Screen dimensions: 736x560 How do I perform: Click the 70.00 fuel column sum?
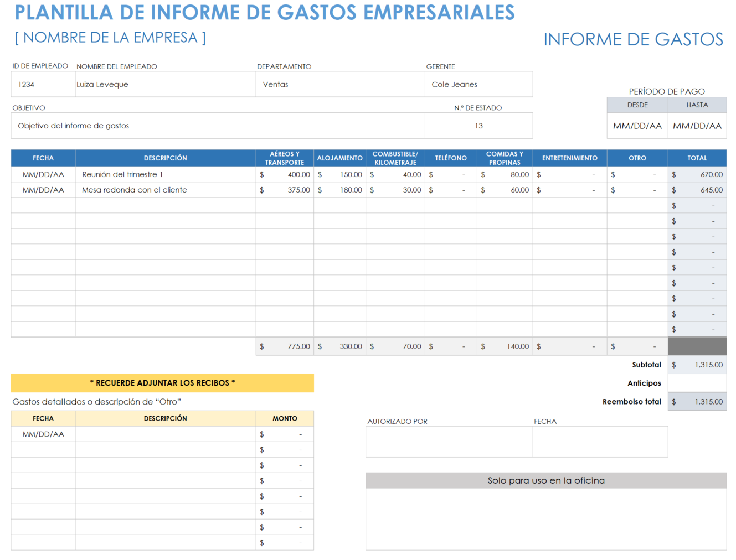point(395,346)
